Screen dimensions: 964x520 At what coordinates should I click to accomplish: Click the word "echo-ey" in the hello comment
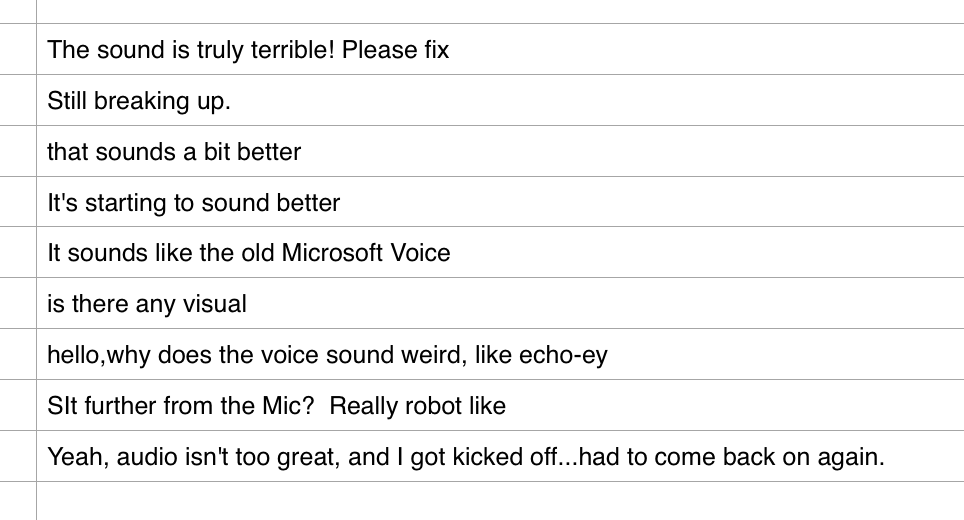click(x=563, y=356)
